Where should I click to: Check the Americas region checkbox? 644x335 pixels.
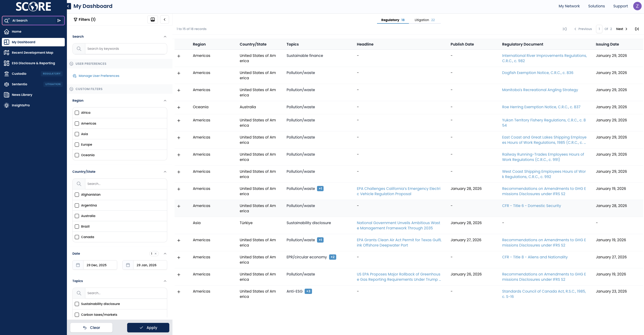pyautogui.click(x=77, y=124)
